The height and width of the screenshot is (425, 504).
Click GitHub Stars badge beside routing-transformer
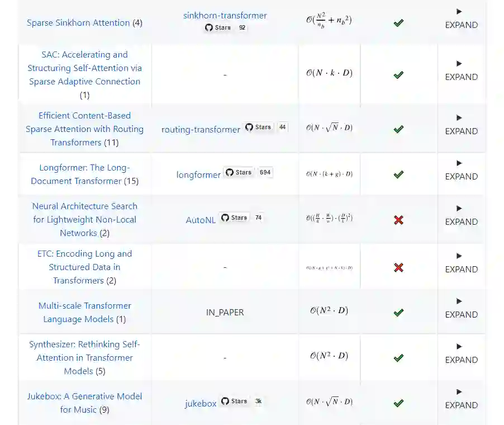266,127
